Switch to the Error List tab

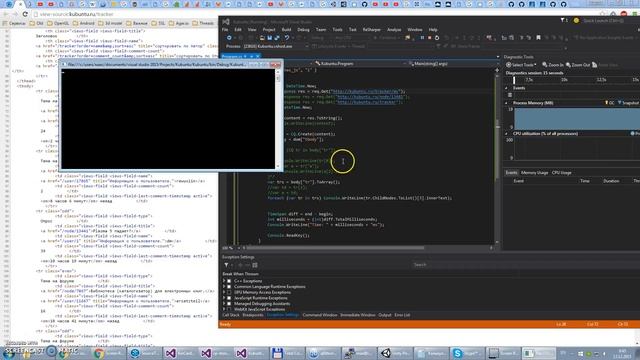pyautogui.click(x=402, y=315)
